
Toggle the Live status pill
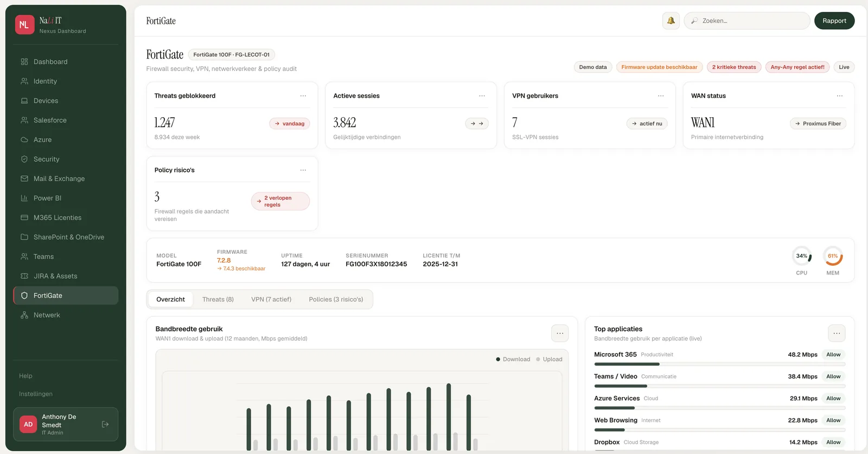pyautogui.click(x=844, y=67)
